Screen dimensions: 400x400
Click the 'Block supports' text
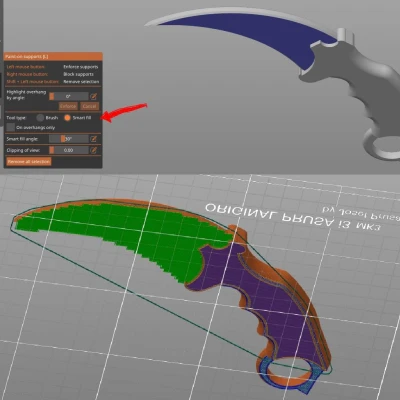click(78, 74)
